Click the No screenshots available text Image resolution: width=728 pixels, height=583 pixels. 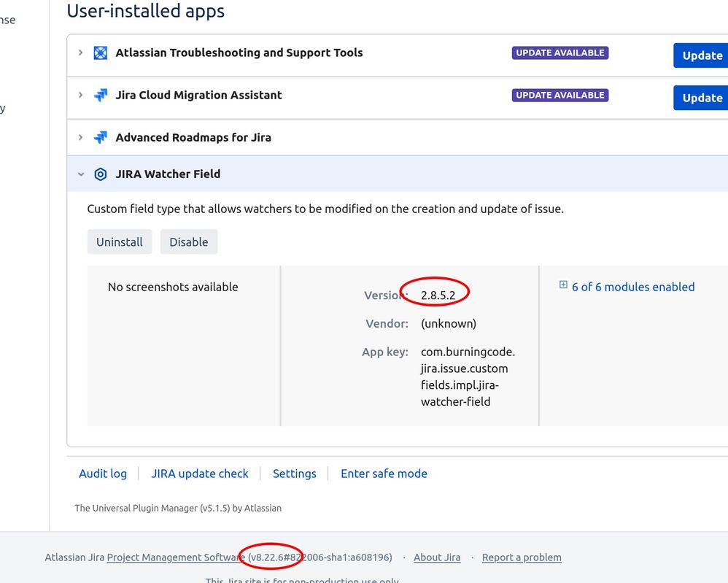[x=173, y=287]
